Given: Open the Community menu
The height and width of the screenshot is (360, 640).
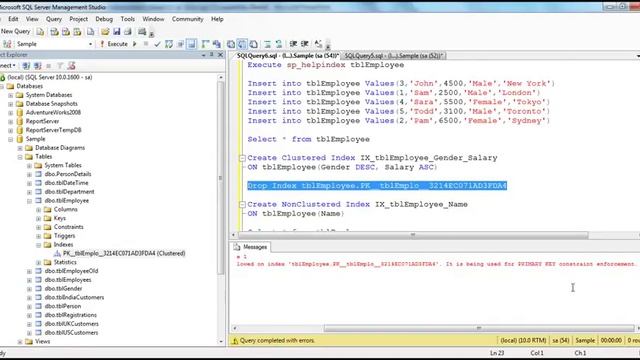Looking at the screenshot, I should [187, 19].
